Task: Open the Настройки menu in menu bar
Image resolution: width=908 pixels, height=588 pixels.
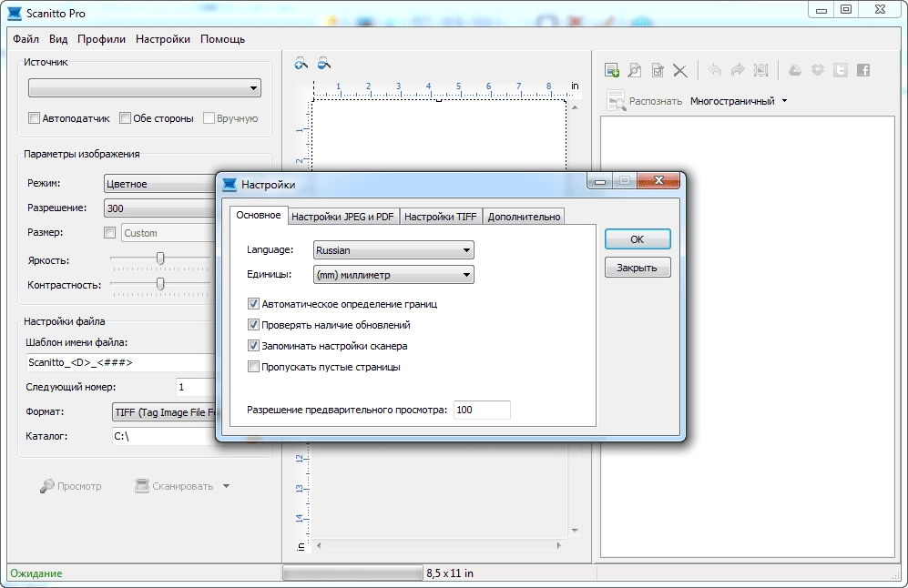Action: tap(163, 39)
